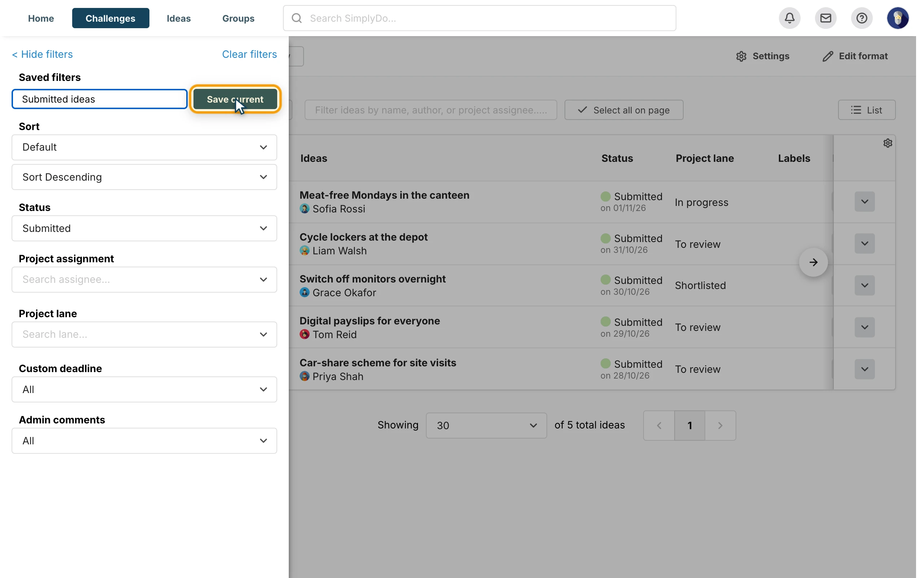Open the user profile avatar

tap(898, 18)
